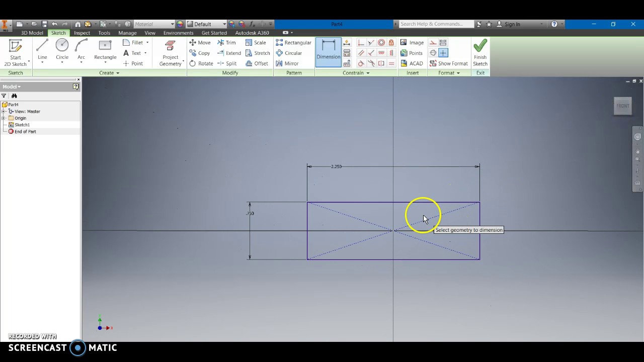The width and height of the screenshot is (644, 362).
Task: Select the Point tool
Action: tap(133, 63)
